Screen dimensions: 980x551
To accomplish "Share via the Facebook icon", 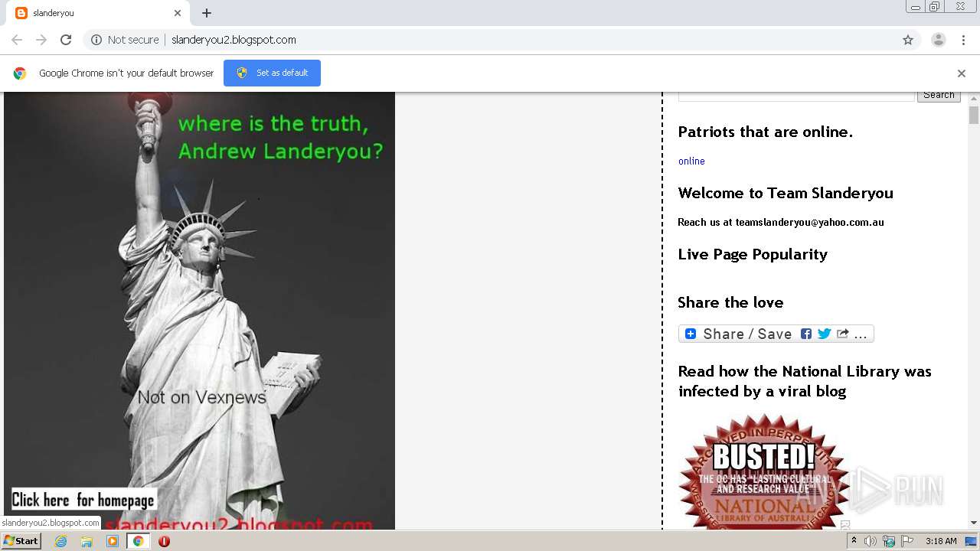I will pos(806,334).
